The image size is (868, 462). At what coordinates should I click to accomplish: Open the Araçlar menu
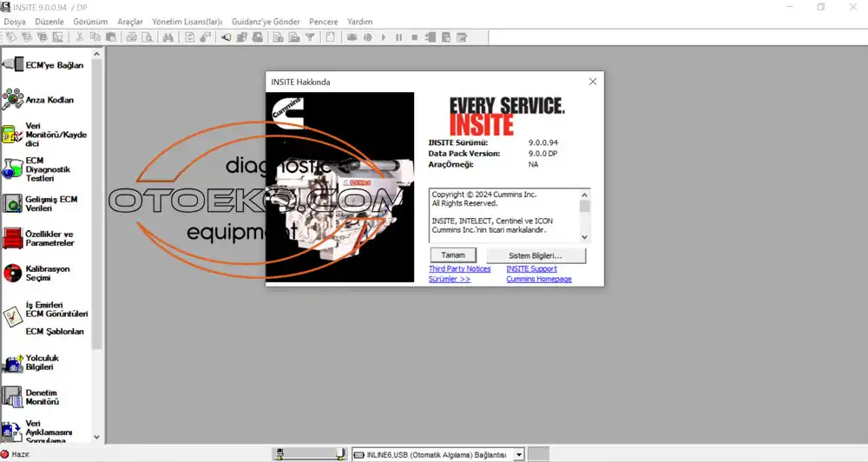click(x=130, y=22)
